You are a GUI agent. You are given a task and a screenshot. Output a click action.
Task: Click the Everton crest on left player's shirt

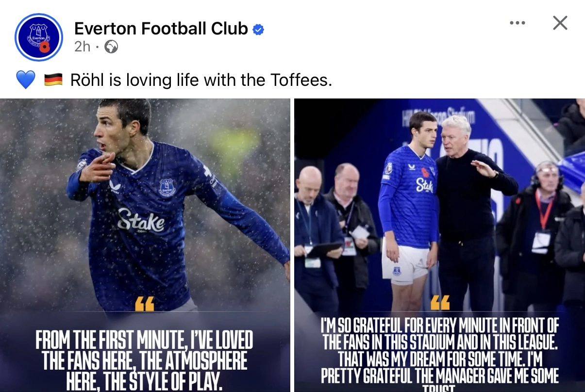(167, 187)
